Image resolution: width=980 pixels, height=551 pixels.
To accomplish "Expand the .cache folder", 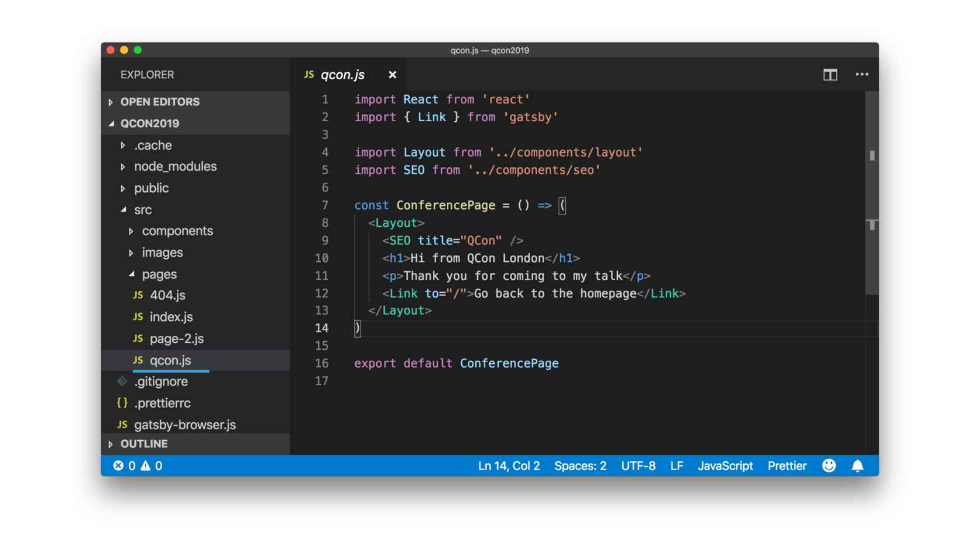I will [x=123, y=145].
